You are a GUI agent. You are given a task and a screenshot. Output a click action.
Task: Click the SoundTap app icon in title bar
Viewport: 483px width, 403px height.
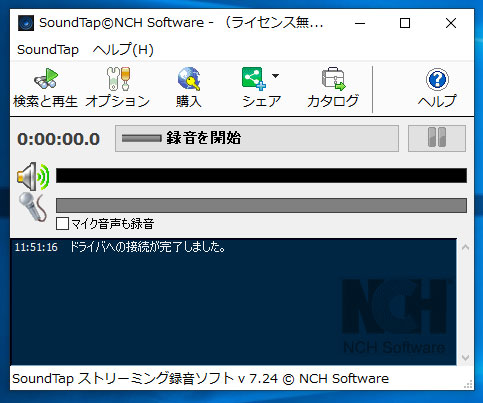(x=26, y=23)
